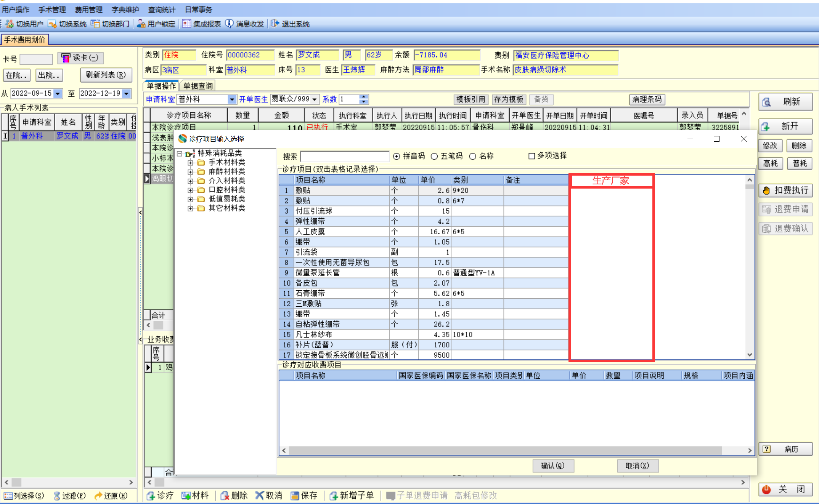This screenshot has width=819, height=504.
Task: Select the 五笔码 radio button
Action: tap(434, 156)
